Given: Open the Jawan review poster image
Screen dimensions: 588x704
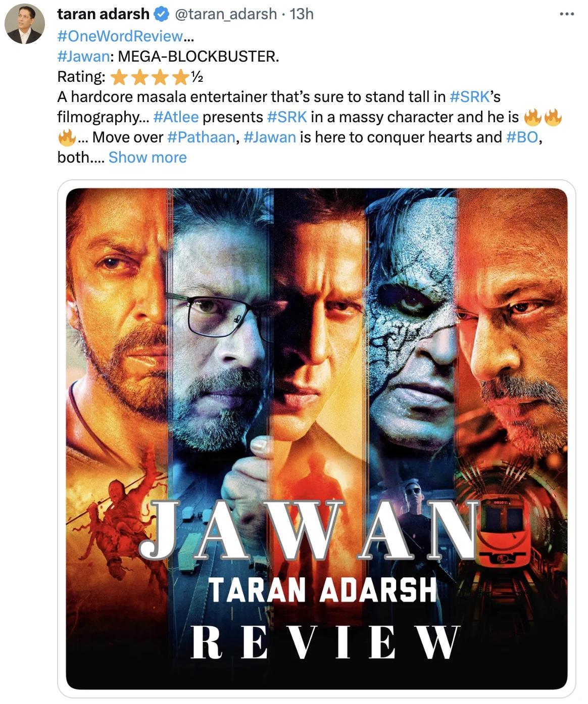Looking at the screenshot, I should pyautogui.click(x=317, y=438).
